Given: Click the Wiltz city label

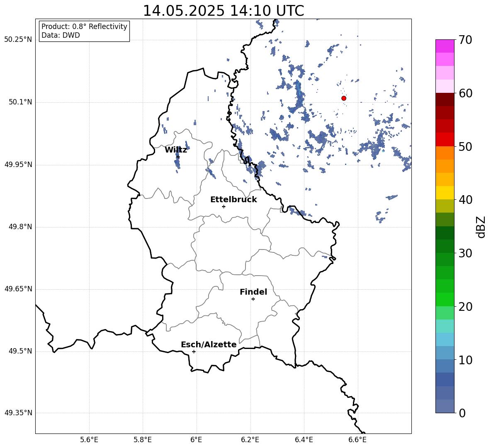Looking at the screenshot, I should 176,150.
